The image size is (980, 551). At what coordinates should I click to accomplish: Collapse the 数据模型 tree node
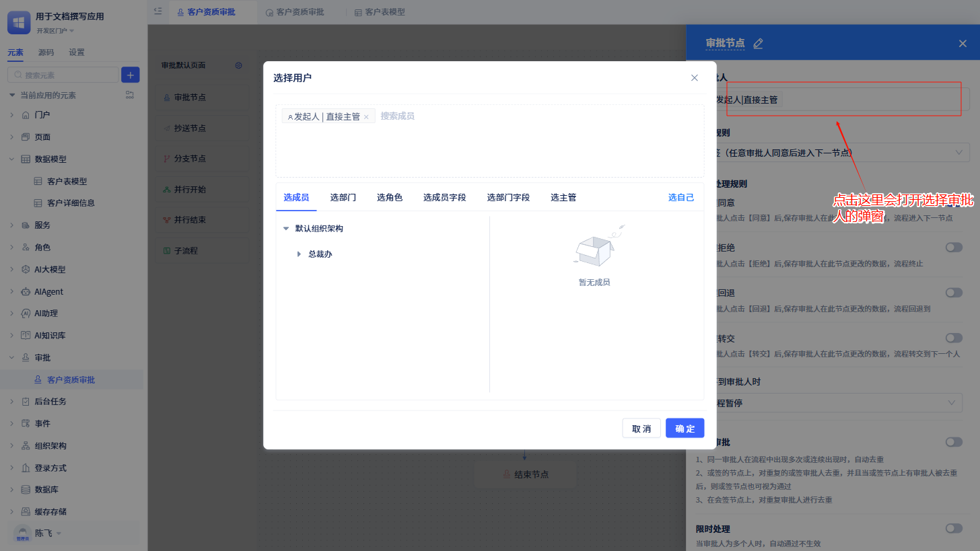pos(12,159)
